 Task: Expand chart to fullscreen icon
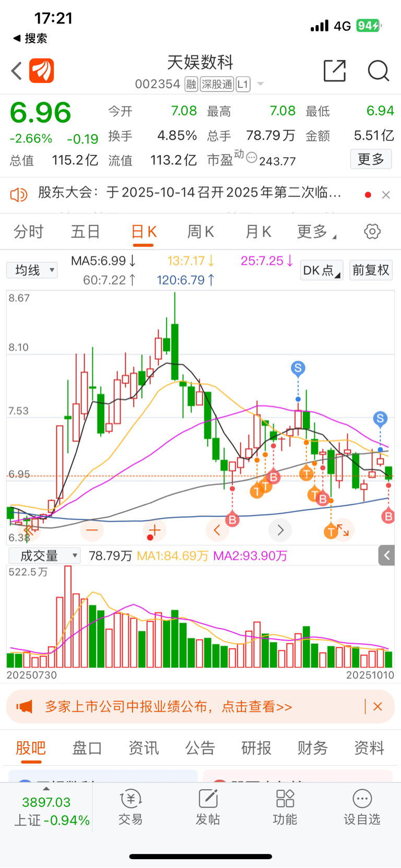(343, 530)
